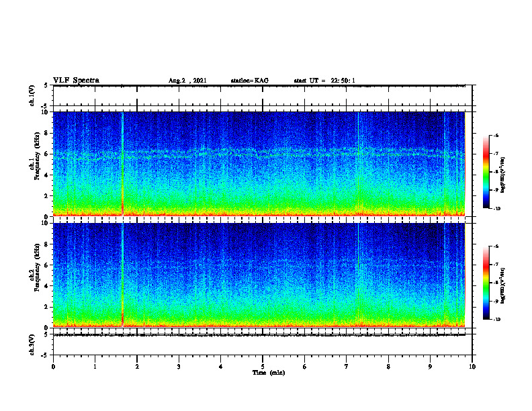
Task: Click the ch.1 spectrogram color bar
Action: (486, 172)
